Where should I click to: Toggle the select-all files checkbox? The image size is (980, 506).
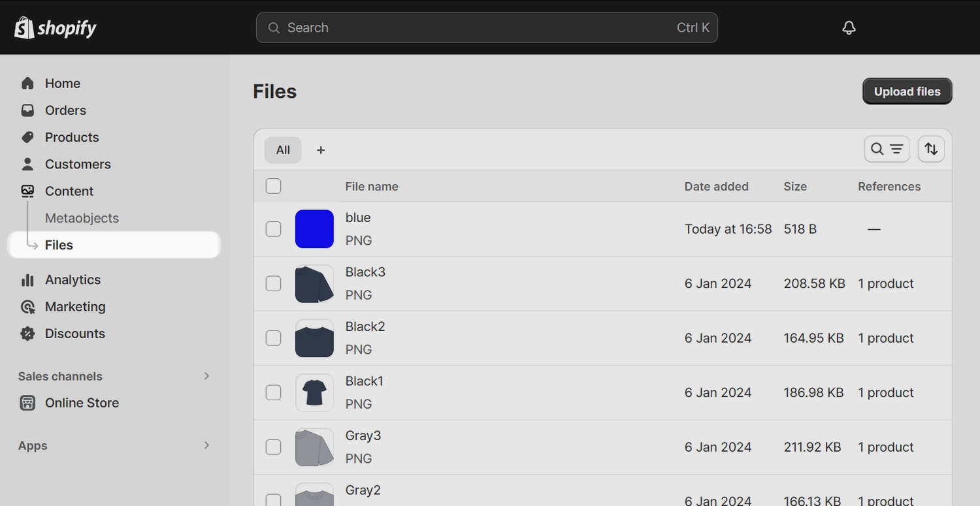click(274, 186)
